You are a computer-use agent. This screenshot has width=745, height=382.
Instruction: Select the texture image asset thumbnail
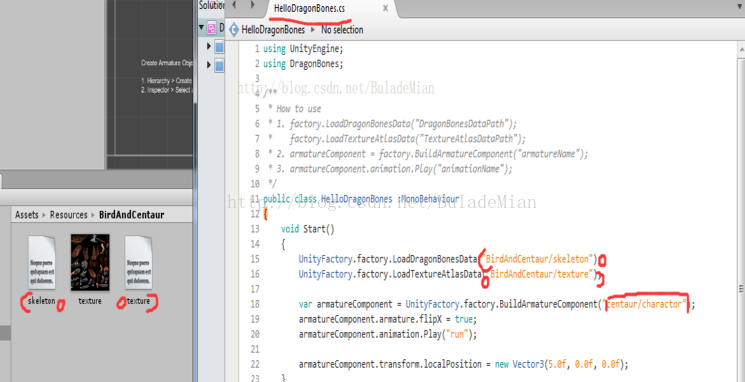pos(90,262)
